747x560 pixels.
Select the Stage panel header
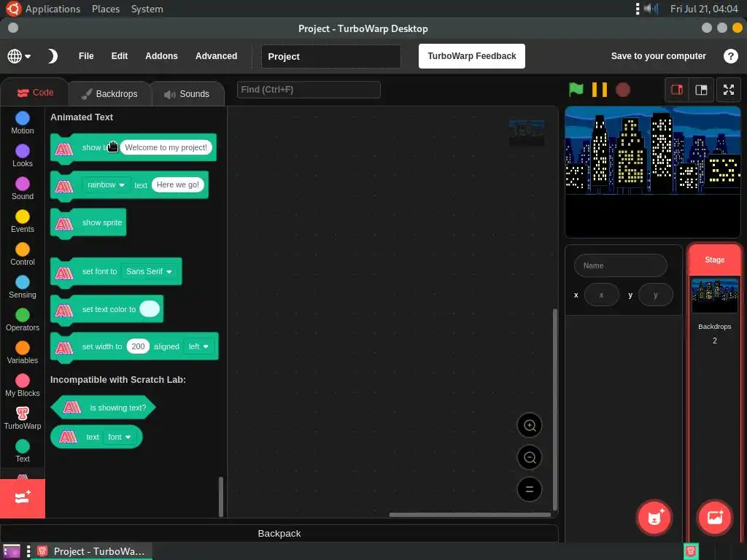click(715, 260)
